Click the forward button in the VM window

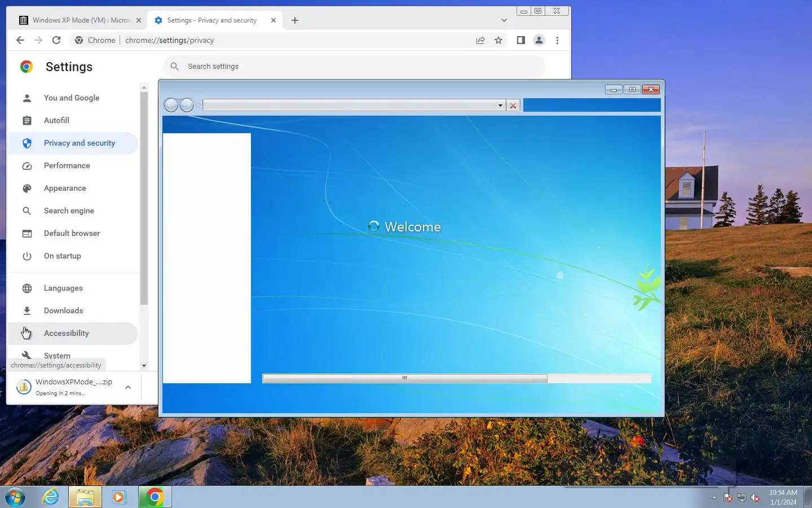click(x=187, y=105)
